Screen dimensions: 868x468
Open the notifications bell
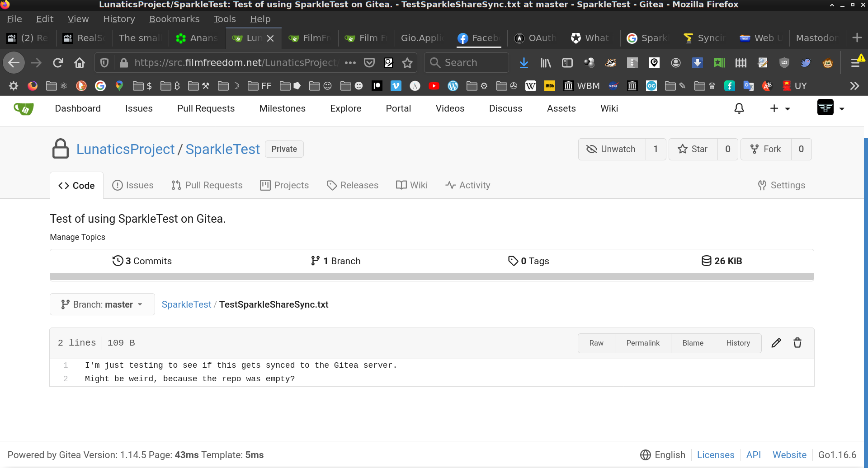[x=739, y=108]
